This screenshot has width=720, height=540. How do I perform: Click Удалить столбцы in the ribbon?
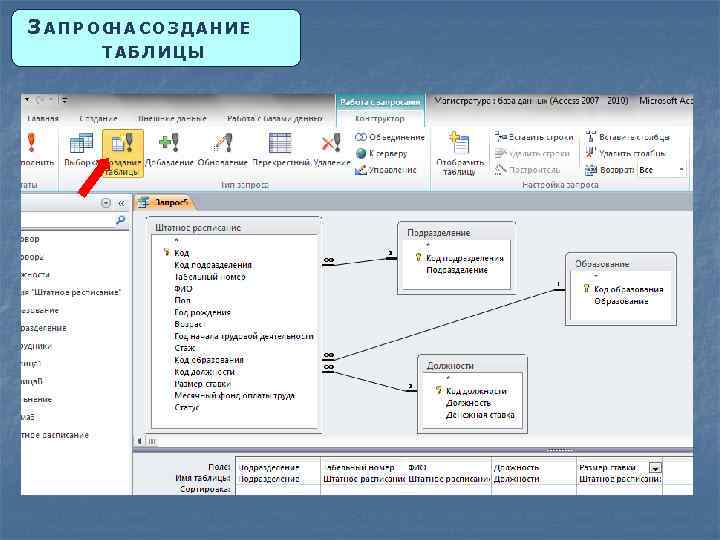625,153
